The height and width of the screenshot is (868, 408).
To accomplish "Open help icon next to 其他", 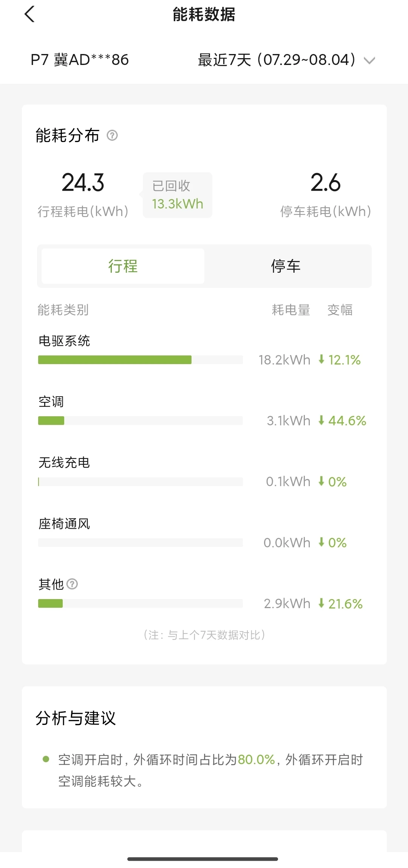I will pyautogui.click(x=72, y=584).
